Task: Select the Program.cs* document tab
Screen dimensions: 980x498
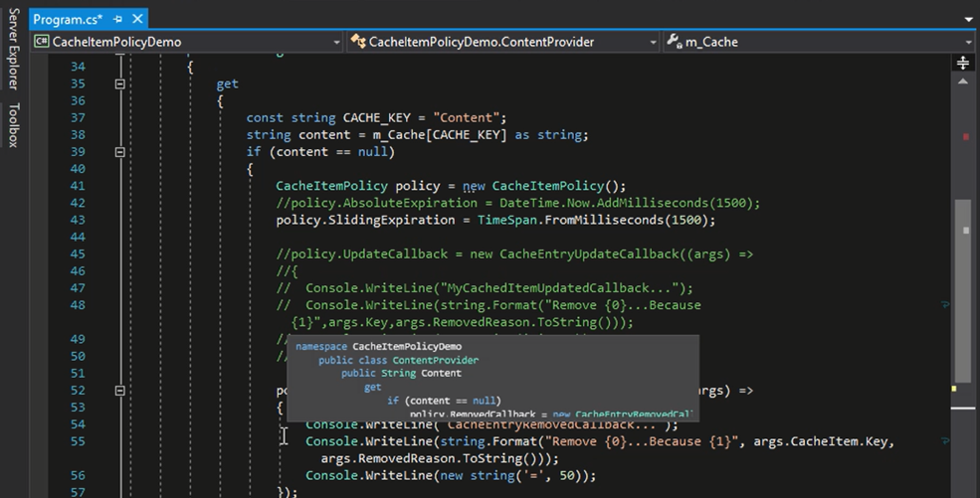Action: 68,19
